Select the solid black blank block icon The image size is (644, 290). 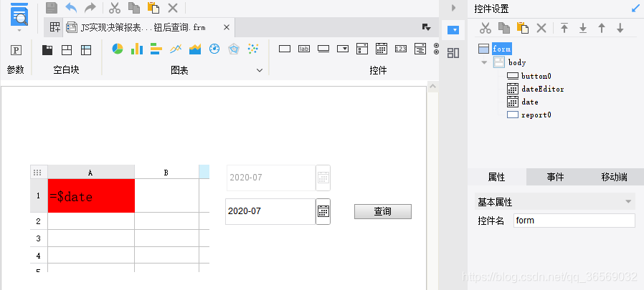click(47, 50)
